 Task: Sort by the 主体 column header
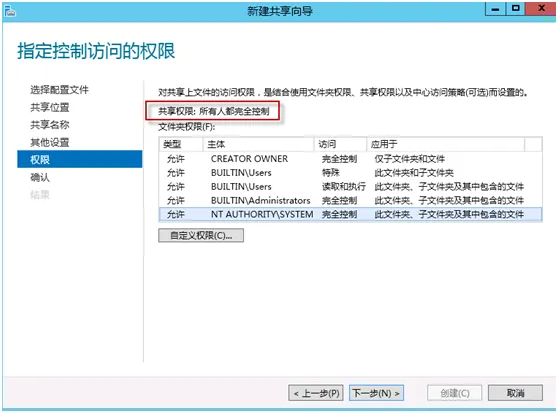pos(258,144)
